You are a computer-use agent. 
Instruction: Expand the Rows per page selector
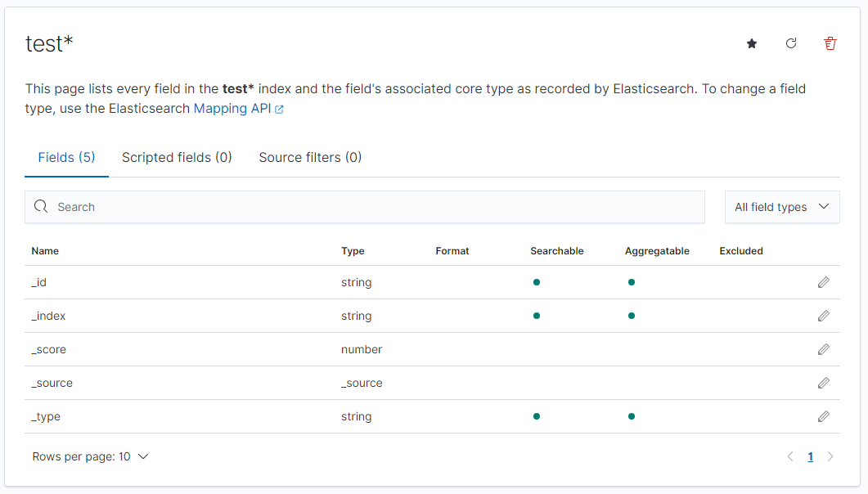pos(90,456)
